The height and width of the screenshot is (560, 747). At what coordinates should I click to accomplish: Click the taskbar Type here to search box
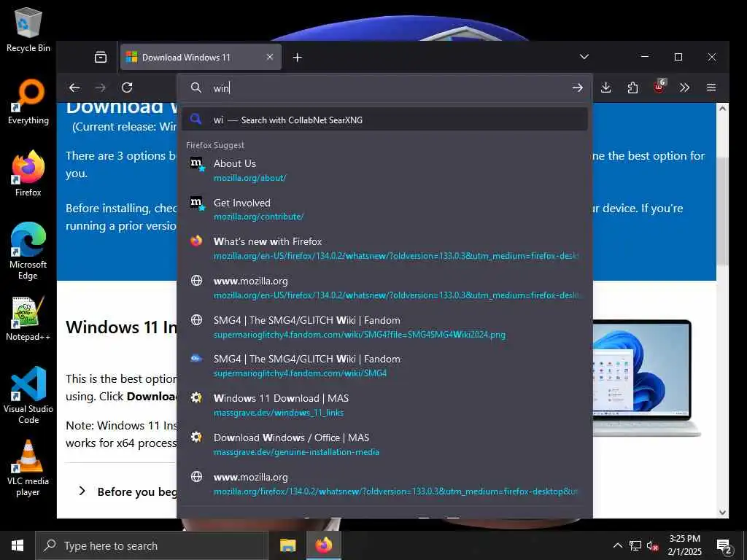[152, 545]
